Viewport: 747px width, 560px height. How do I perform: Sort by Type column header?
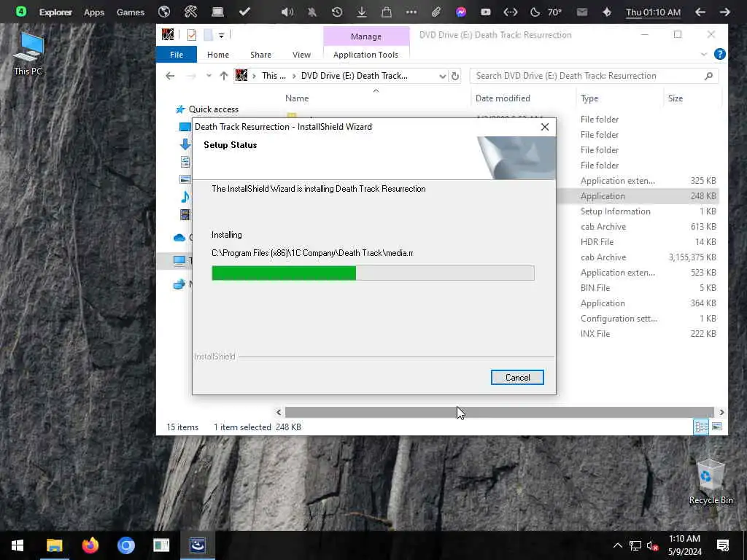[x=589, y=98]
